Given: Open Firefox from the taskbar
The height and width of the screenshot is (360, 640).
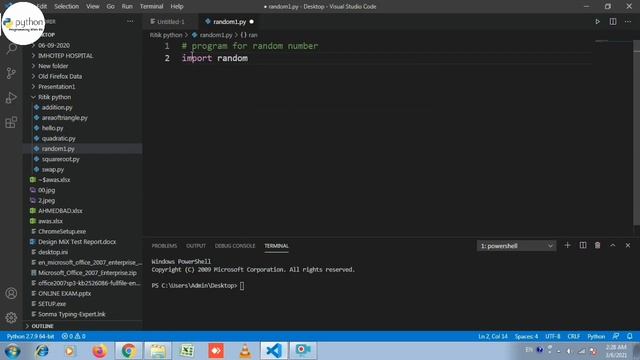Looking at the screenshot, I should click(x=99, y=351).
